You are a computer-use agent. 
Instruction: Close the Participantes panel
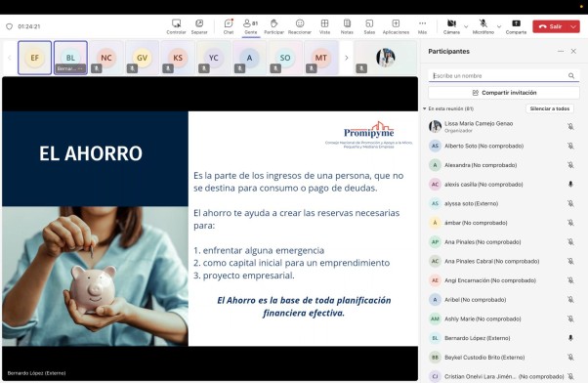point(573,52)
